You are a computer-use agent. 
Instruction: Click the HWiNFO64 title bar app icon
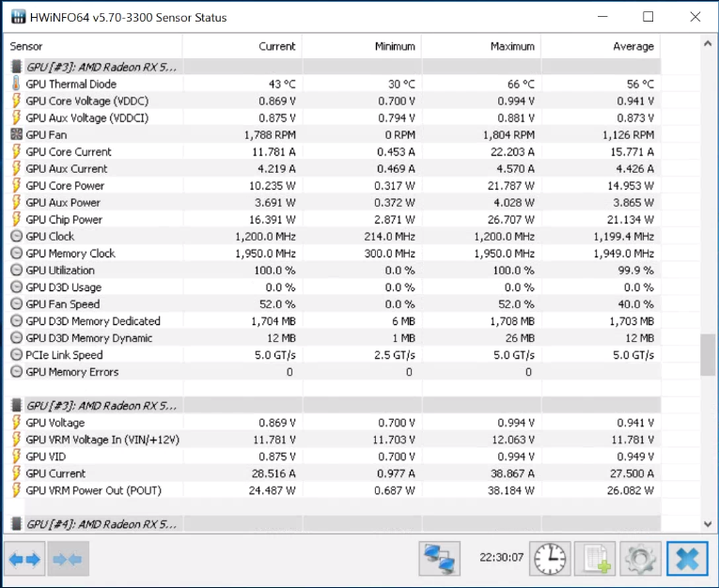18,17
